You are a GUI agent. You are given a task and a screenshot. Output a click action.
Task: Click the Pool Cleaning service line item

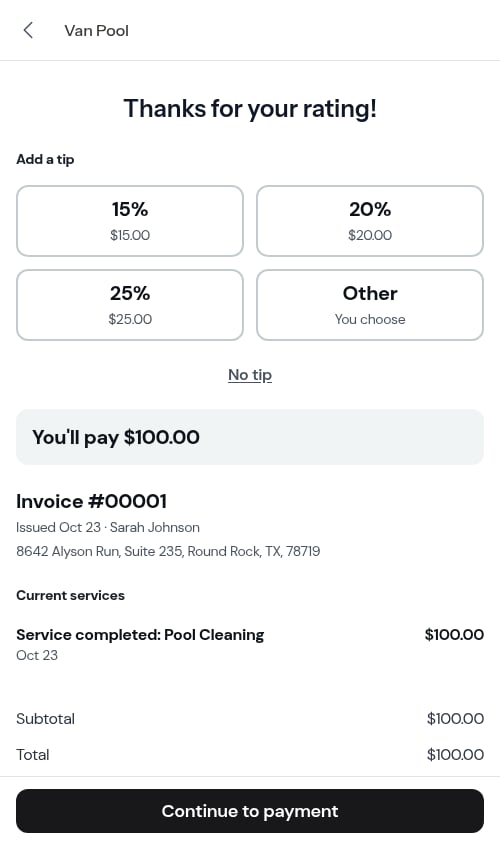click(x=140, y=635)
